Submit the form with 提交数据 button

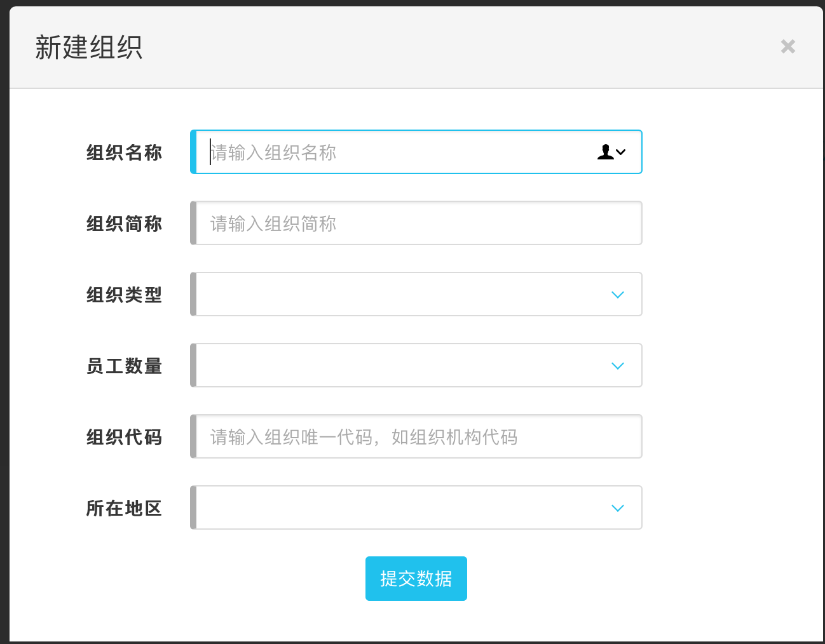pos(416,579)
